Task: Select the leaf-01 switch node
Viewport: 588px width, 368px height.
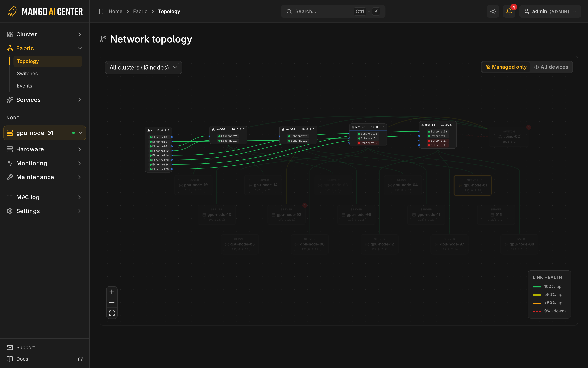Action: pos(298,135)
